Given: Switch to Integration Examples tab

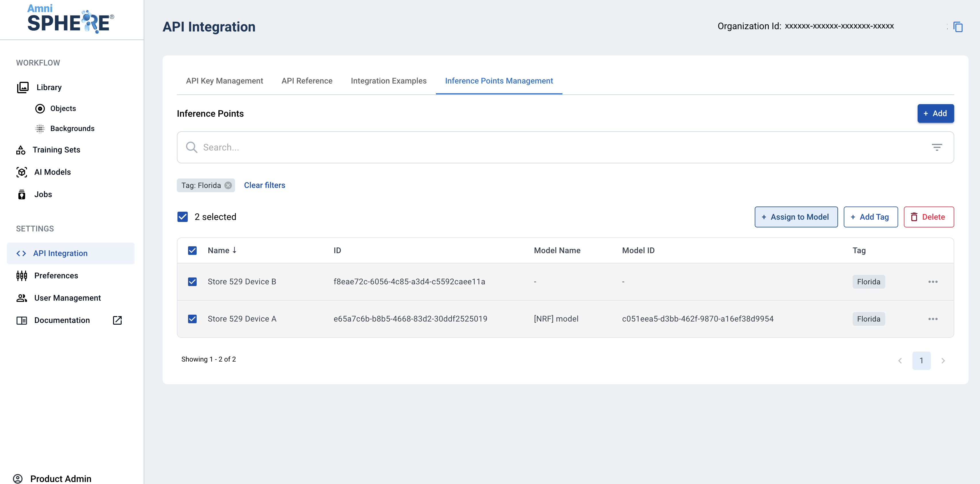Looking at the screenshot, I should (388, 81).
